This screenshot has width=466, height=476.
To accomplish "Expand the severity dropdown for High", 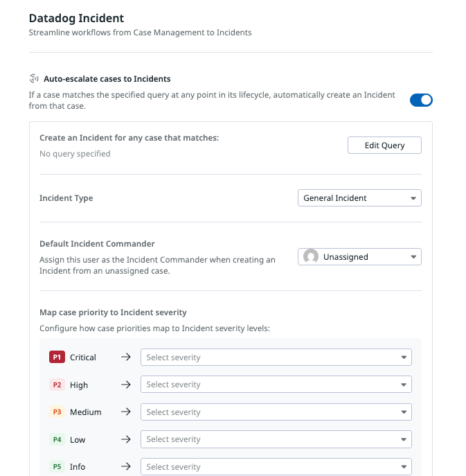I will pos(276,385).
